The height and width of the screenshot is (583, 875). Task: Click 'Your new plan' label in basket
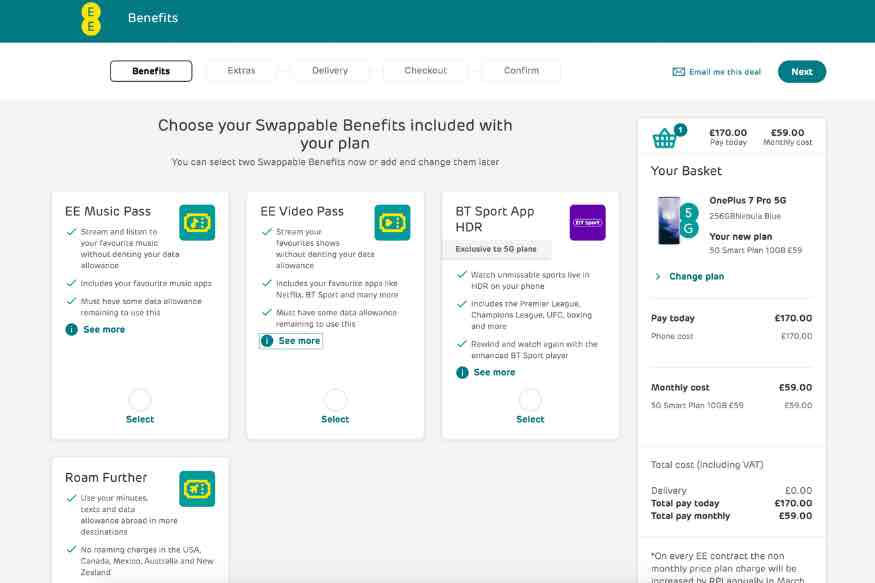click(x=741, y=237)
